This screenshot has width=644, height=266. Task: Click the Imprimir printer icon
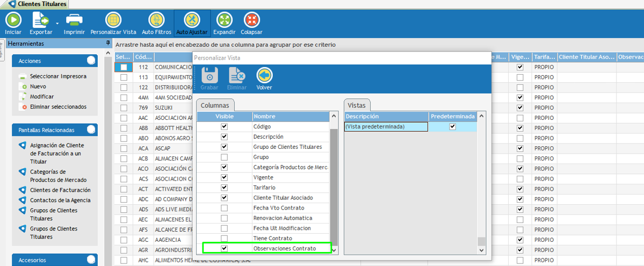click(x=74, y=20)
